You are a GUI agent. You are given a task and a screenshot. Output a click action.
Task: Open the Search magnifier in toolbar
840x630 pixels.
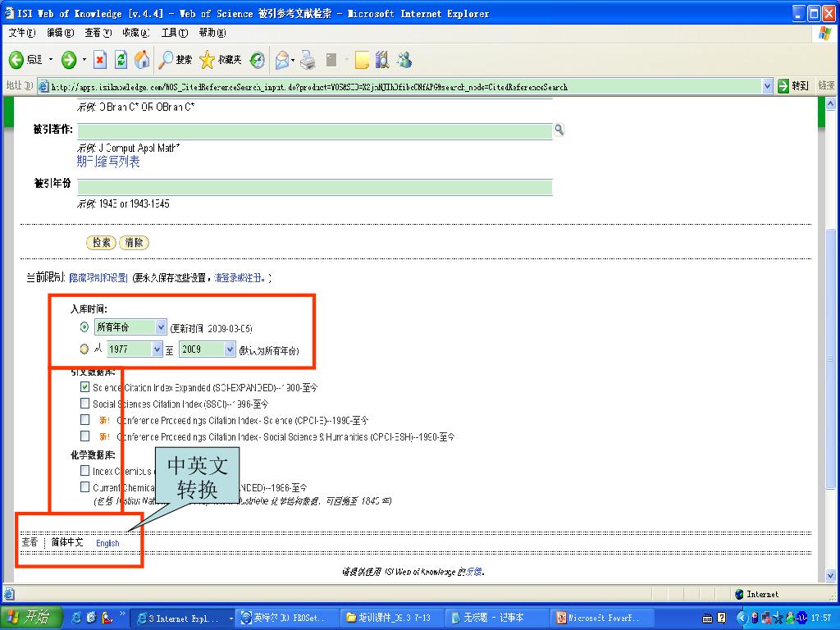coord(166,60)
